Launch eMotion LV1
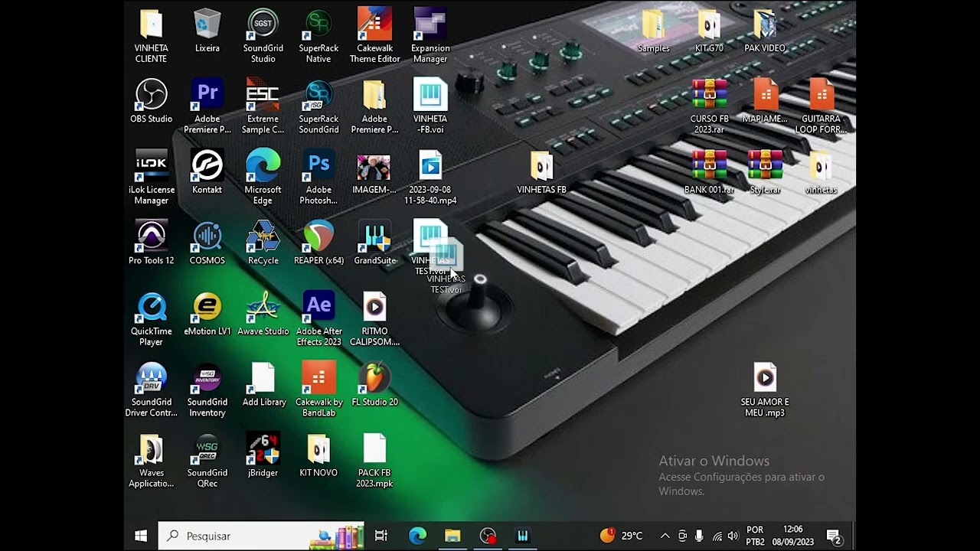The width and height of the screenshot is (980, 551). point(207,314)
